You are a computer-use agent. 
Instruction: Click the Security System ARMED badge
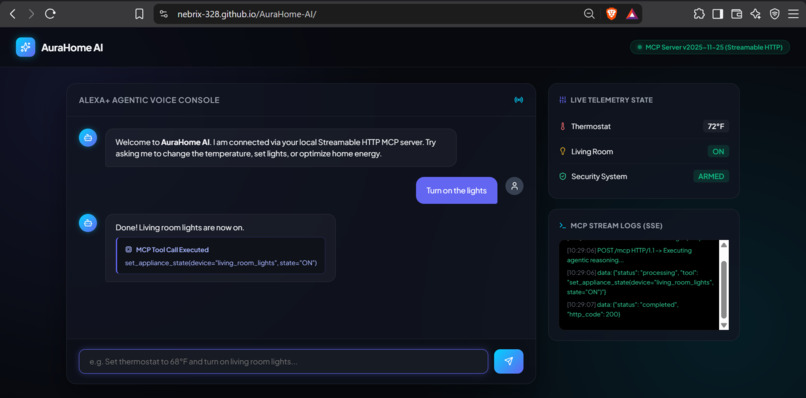(711, 176)
